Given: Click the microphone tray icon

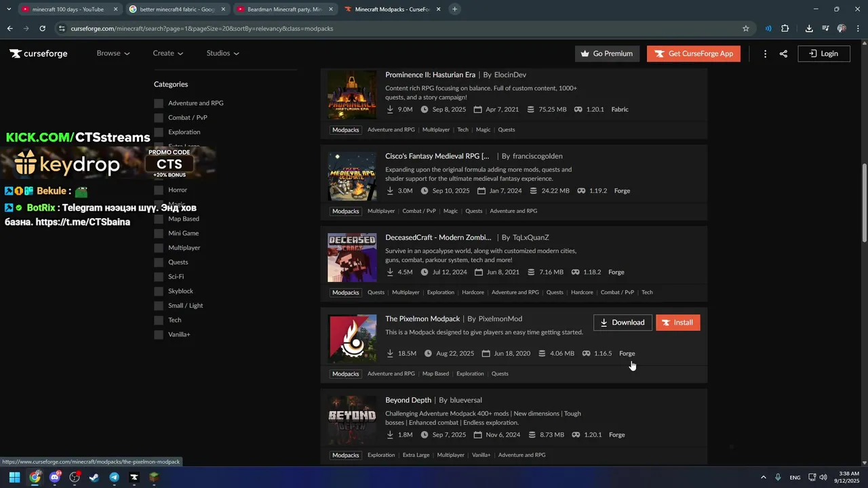Looking at the screenshot, I should tap(778, 477).
